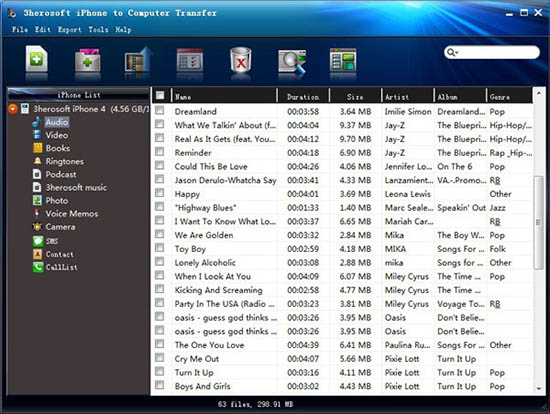This screenshot has height=414, width=550.
Task: Click the song Jason Derulo-Whatcha Say
Action: point(226,180)
